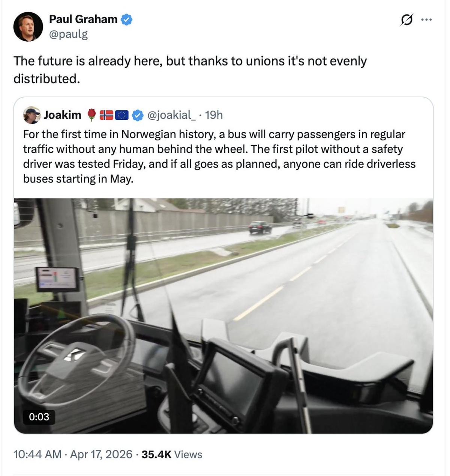
Task: Click the Joakim display name
Action: point(63,115)
